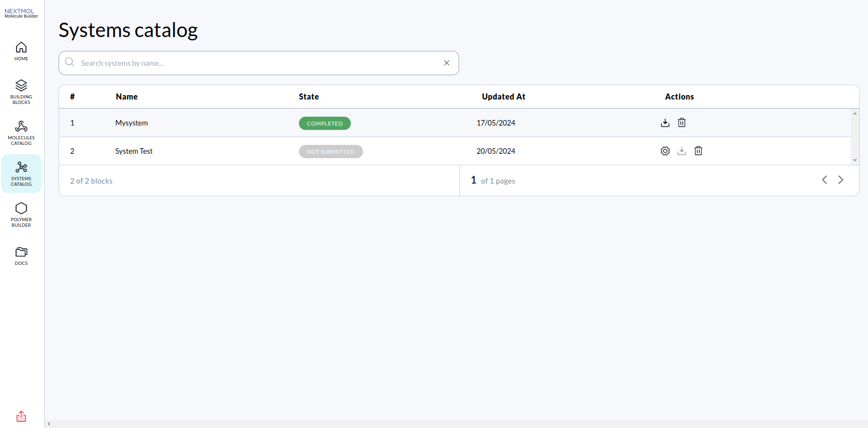The width and height of the screenshot is (868, 428).
Task: Clear the search field with X
Action: (x=446, y=63)
